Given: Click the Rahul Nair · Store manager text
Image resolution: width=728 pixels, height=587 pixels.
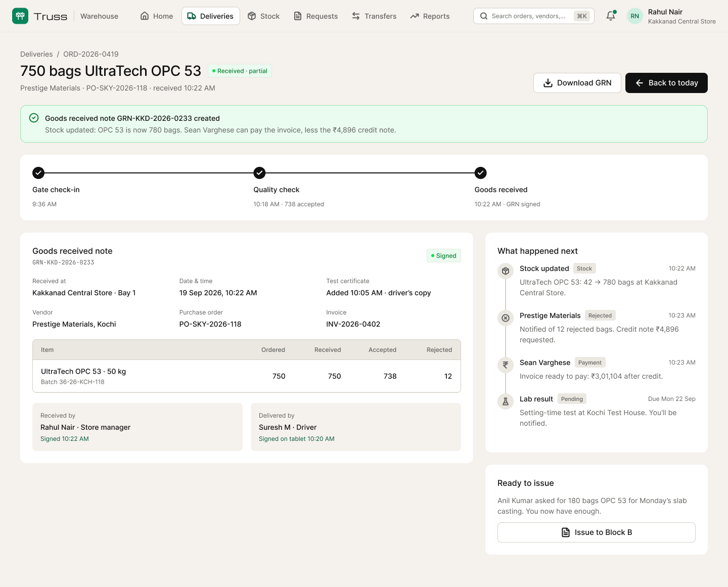Looking at the screenshot, I should pos(85,427).
